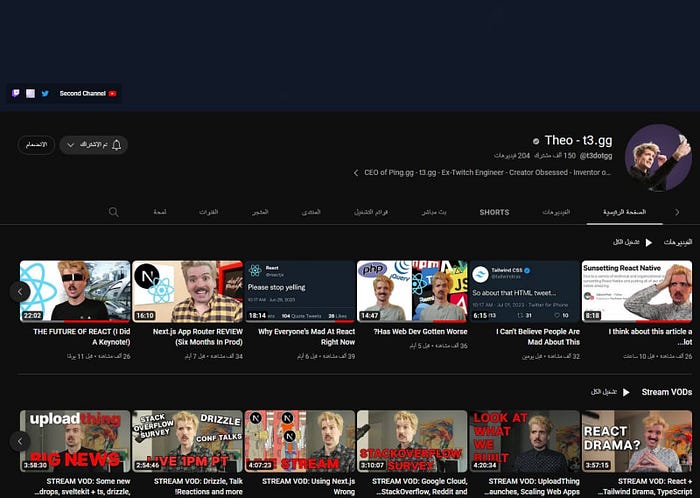The image size is (700, 498).
Task: Open STREAM VOD: UploadThing launches title
Action: (532, 487)
